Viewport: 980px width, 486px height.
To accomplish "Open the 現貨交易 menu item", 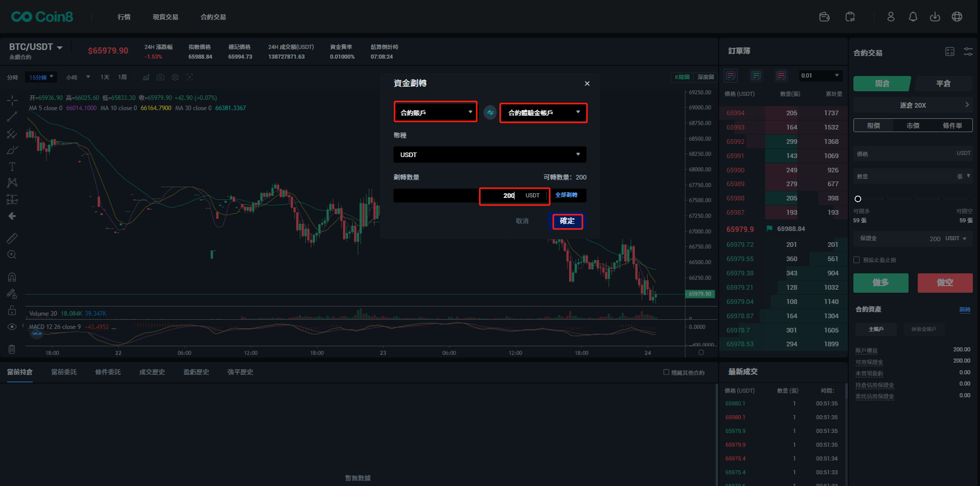I will point(165,17).
